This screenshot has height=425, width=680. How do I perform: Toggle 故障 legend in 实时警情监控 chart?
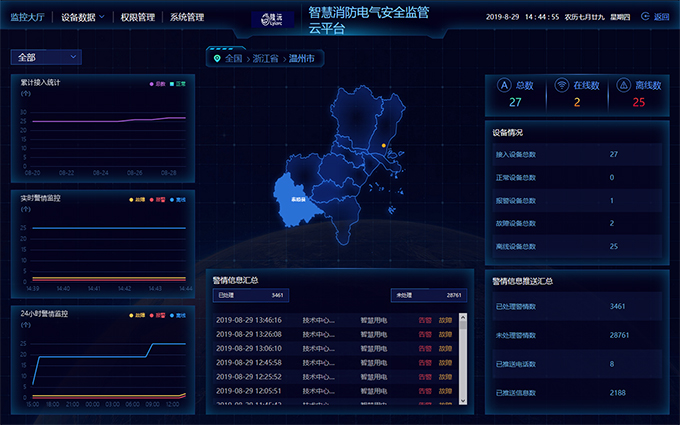(136, 199)
